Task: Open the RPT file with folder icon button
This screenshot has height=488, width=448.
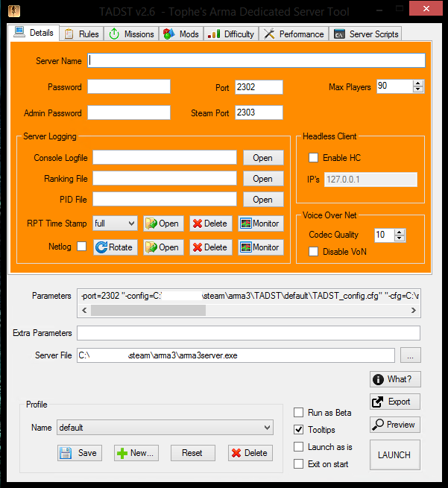Action: (x=163, y=224)
